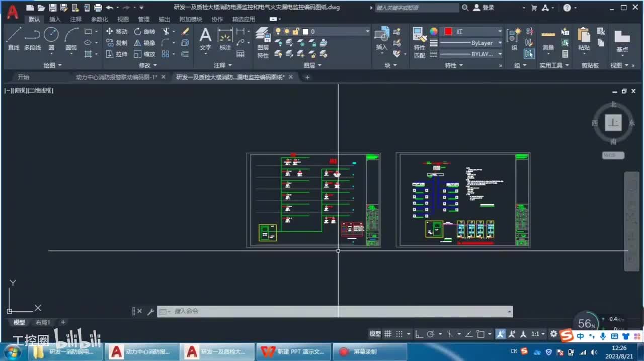Viewport: 644px width, 361px height.
Task: Toggle Ortho mode in status bar
Action: [x=419, y=334]
